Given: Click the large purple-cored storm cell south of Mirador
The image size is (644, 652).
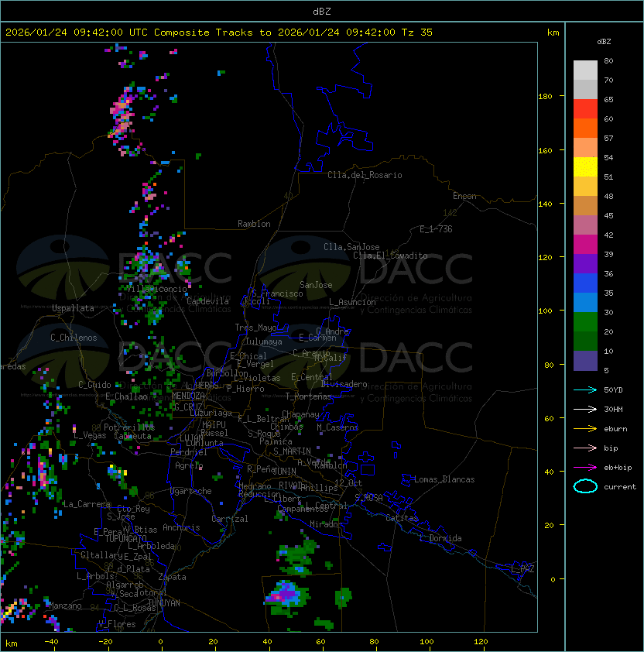Looking at the screenshot, I should point(287,596).
